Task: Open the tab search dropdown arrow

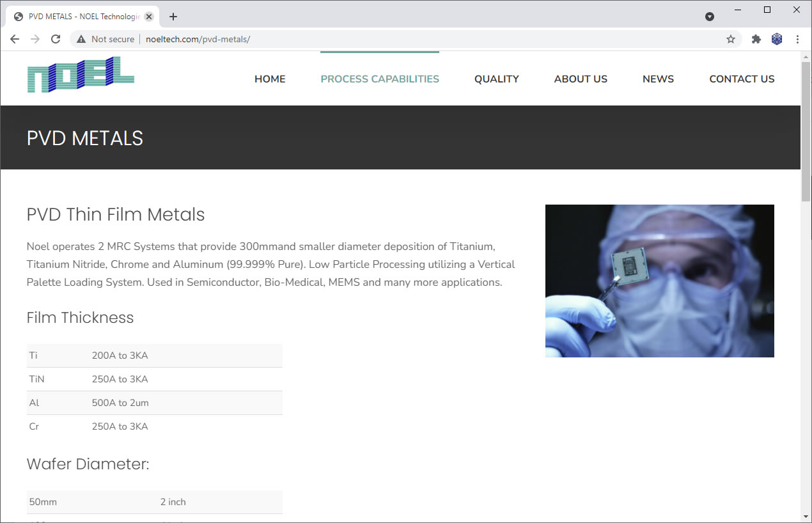Action: click(710, 17)
